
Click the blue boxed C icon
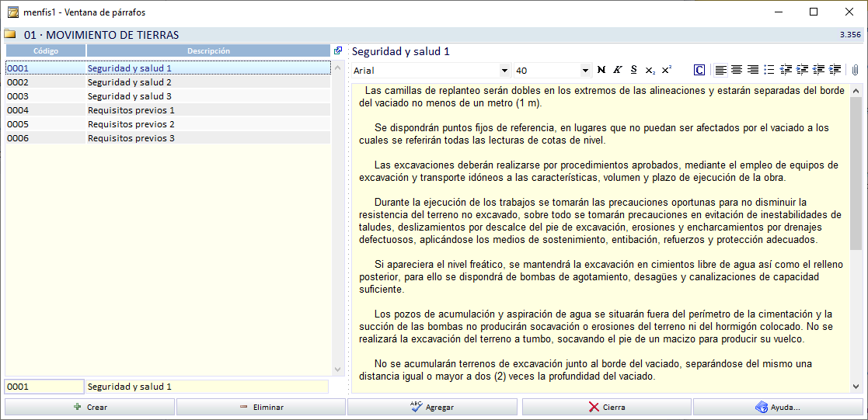point(699,70)
